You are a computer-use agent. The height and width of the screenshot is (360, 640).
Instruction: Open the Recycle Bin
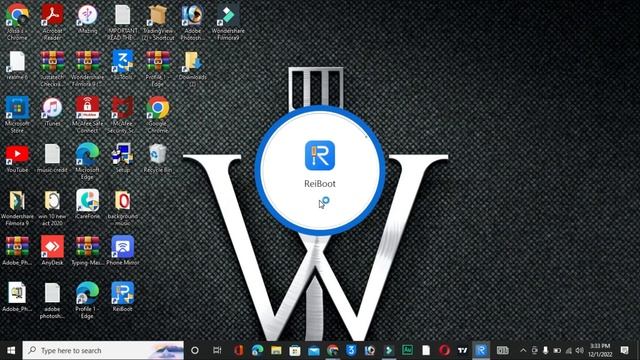[x=158, y=158]
